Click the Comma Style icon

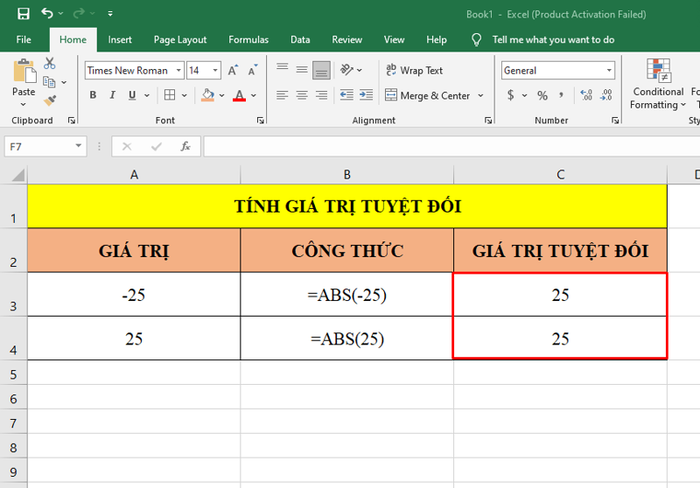[561, 95]
